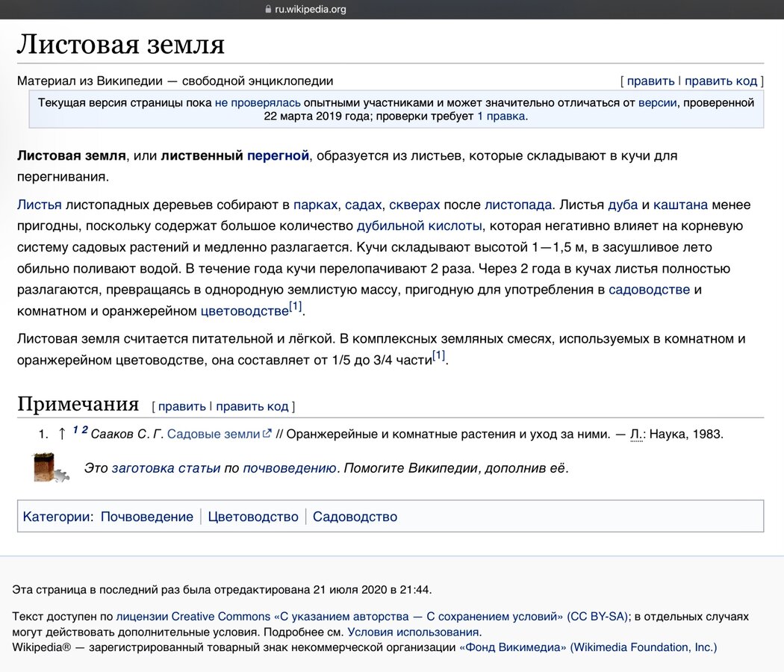
Task: Click the external link icon after Садовые земли
Action: 267,433
